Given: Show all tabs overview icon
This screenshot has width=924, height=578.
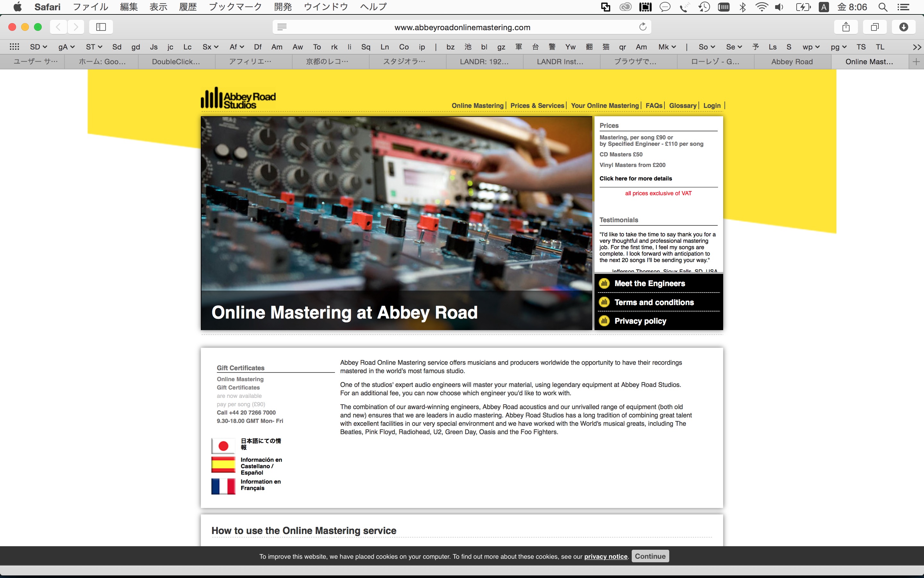Looking at the screenshot, I should (x=875, y=27).
